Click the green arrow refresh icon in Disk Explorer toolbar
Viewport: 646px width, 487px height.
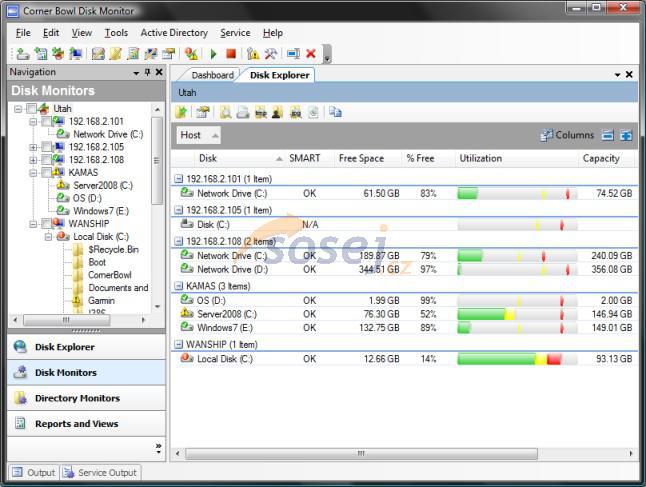pos(181,112)
